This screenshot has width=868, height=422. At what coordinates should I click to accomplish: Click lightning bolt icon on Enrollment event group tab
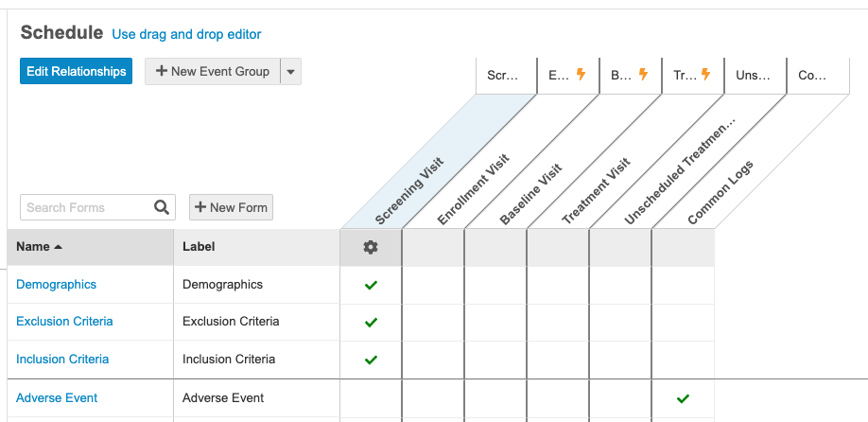pyautogui.click(x=582, y=75)
